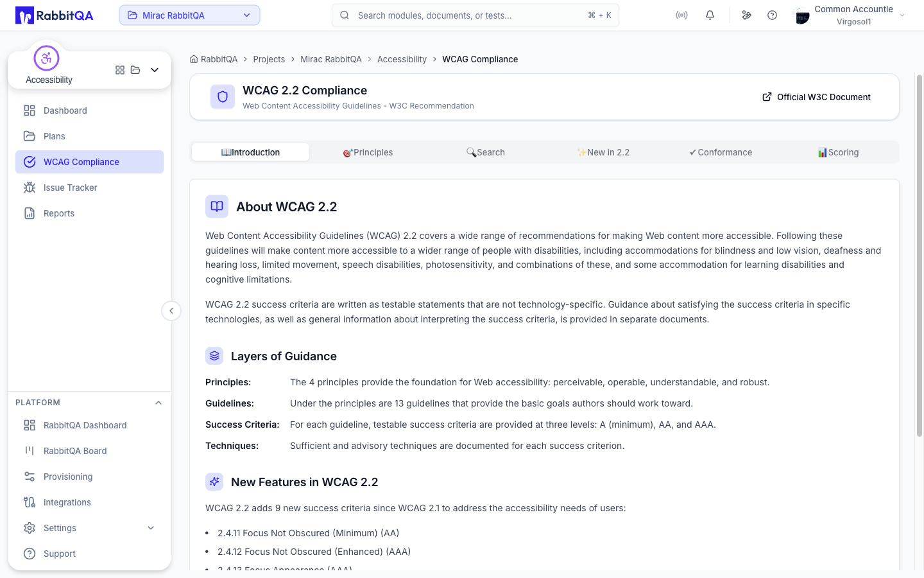Open the help question mark icon
Viewport: 924px width, 578px height.
tap(772, 15)
